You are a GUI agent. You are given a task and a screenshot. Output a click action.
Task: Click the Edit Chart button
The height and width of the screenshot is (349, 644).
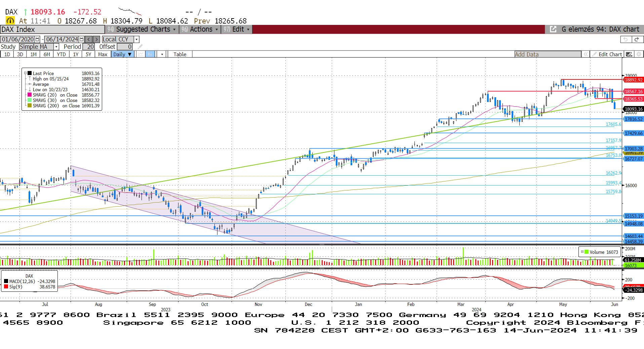pyautogui.click(x=607, y=54)
